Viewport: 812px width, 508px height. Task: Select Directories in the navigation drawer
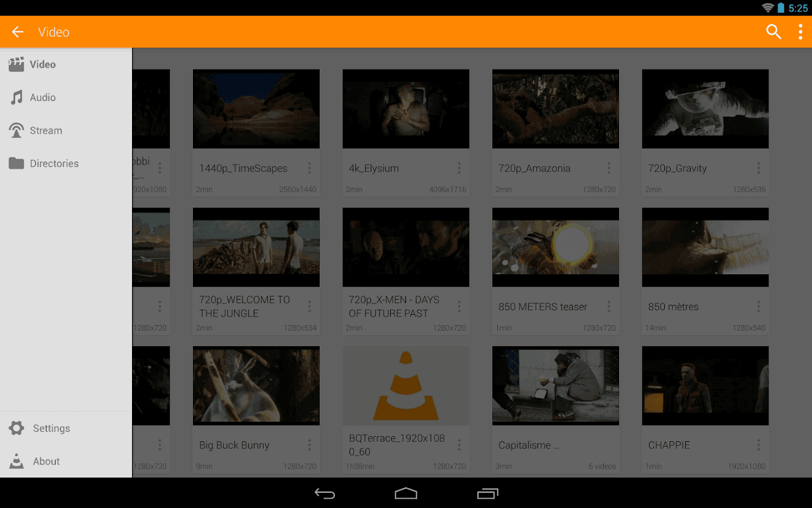(x=66, y=163)
